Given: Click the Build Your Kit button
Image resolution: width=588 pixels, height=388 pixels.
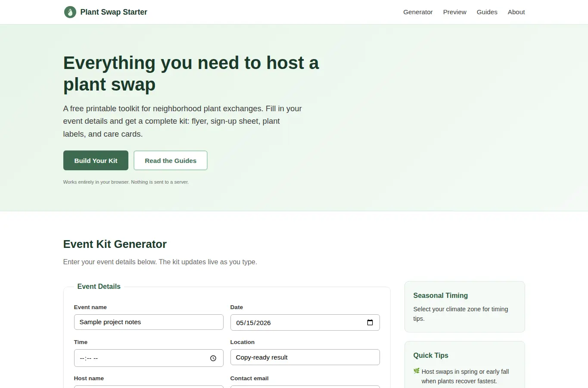Looking at the screenshot, I should point(96,160).
